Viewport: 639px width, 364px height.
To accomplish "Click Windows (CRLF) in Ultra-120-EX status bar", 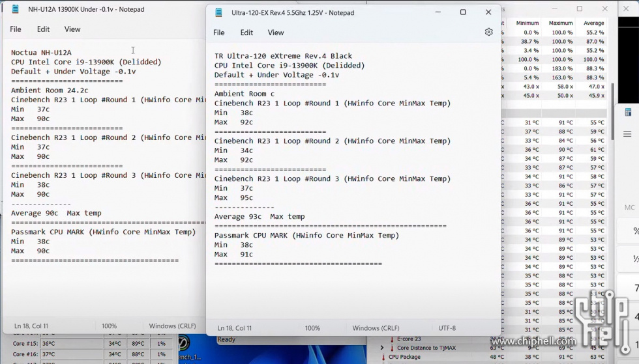I will (376, 328).
